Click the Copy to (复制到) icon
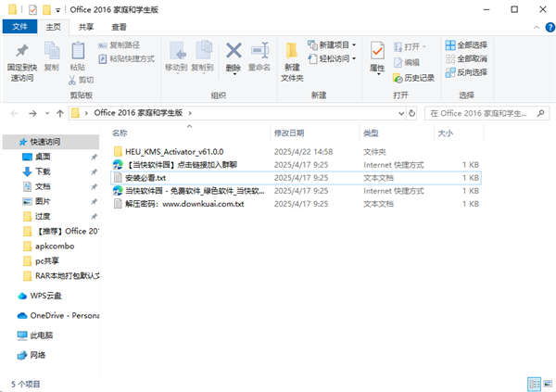The height and width of the screenshot is (392, 556). coord(204,50)
